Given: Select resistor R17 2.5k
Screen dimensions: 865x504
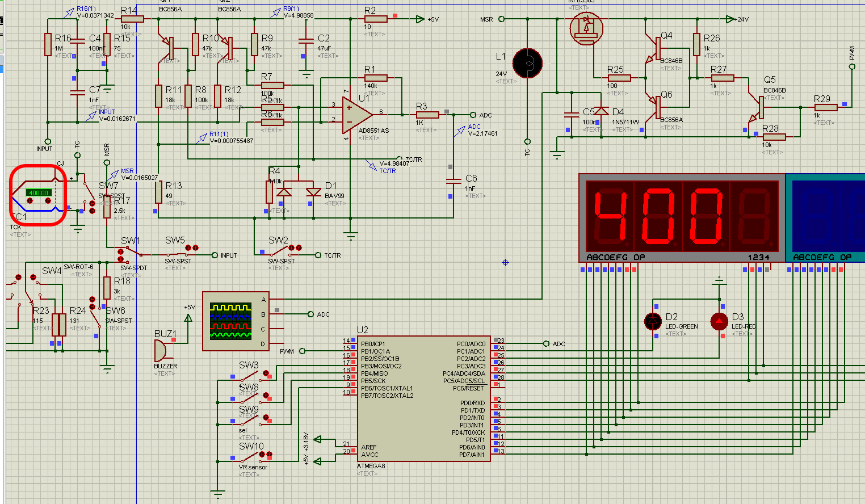Looking at the screenshot, I should (x=107, y=207).
